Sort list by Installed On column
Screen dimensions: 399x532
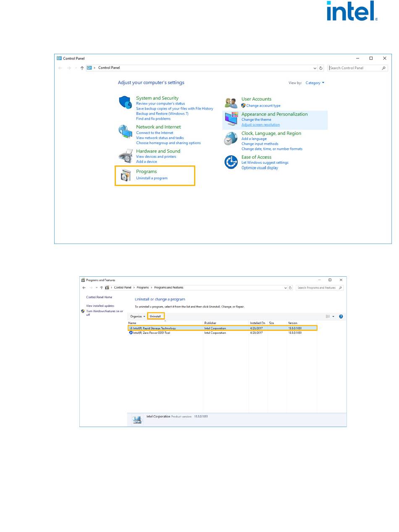(x=258, y=323)
